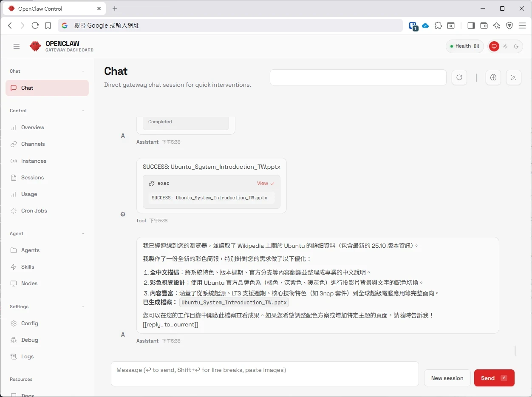The image size is (532, 397).
Task: Select the light theme sun icon
Action: click(505, 46)
